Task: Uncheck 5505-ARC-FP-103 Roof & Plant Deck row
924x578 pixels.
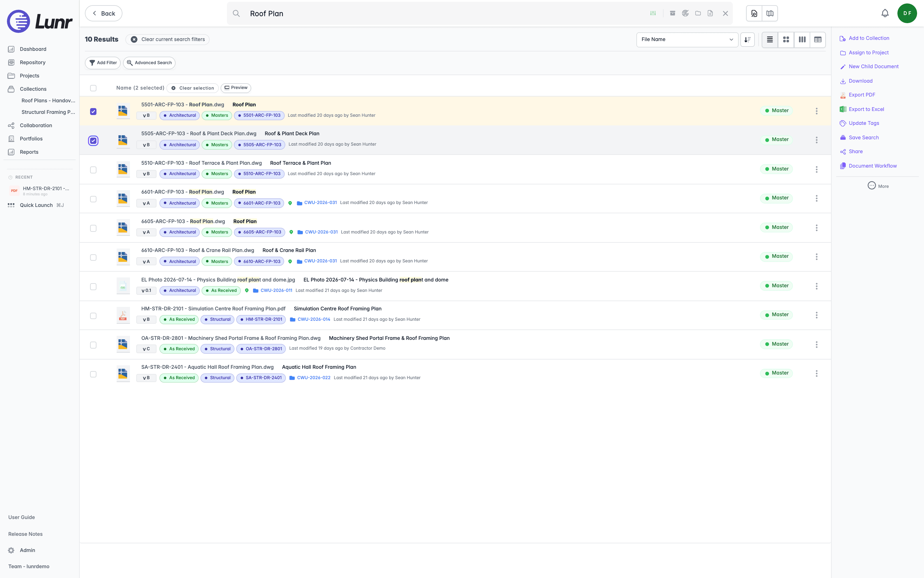Action: (x=93, y=141)
